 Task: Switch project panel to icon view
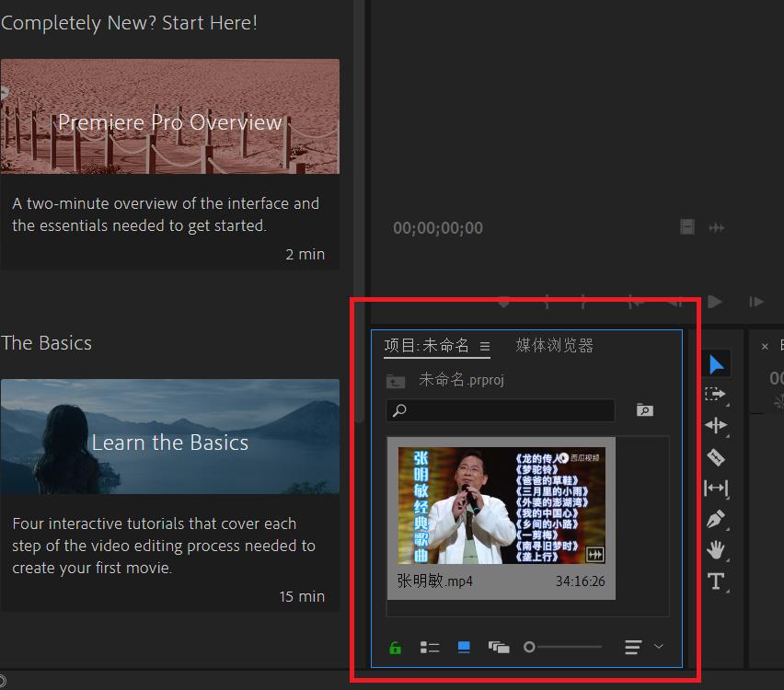464,648
